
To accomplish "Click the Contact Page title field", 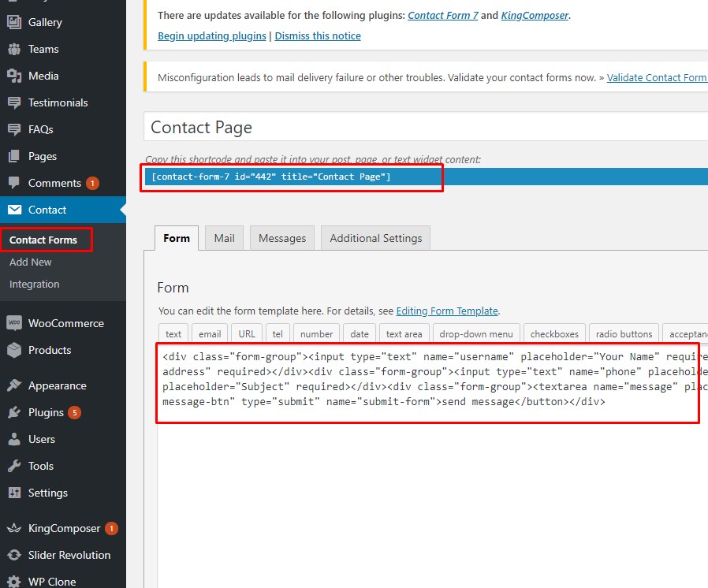I will (x=426, y=128).
